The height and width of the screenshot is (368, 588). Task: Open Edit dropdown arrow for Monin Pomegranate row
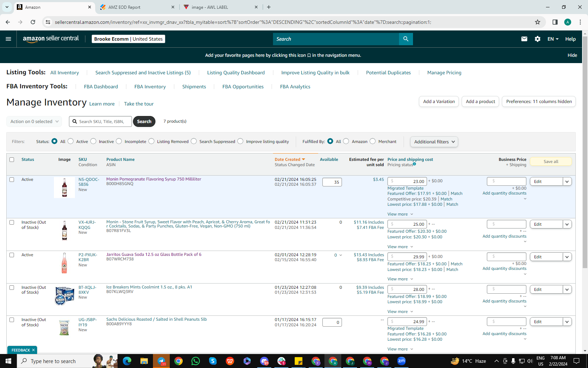click(x=567, y=182)
